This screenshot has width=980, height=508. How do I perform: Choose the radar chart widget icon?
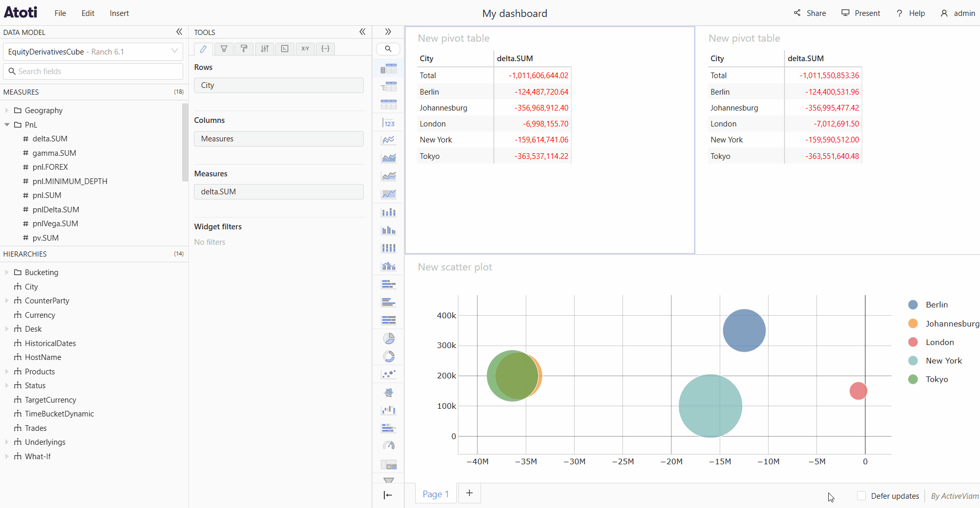click(x=389, y=392)
